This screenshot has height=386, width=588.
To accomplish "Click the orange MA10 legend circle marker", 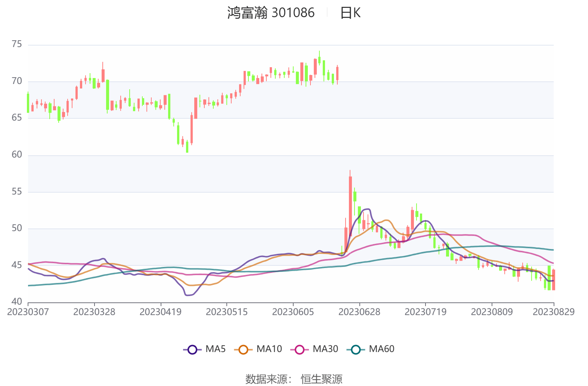I will click(x=243, y=350).
